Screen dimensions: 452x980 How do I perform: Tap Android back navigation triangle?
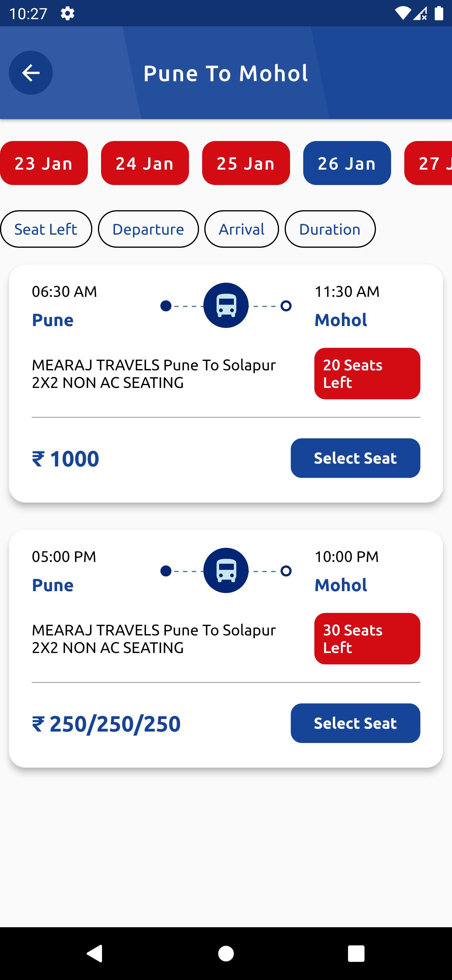coord(95,953)
